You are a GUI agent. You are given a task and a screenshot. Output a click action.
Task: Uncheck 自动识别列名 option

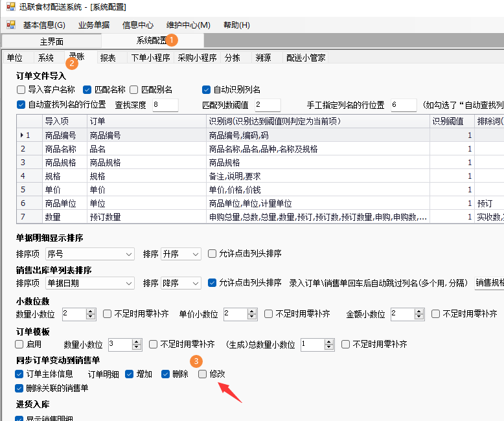point(207,89)
